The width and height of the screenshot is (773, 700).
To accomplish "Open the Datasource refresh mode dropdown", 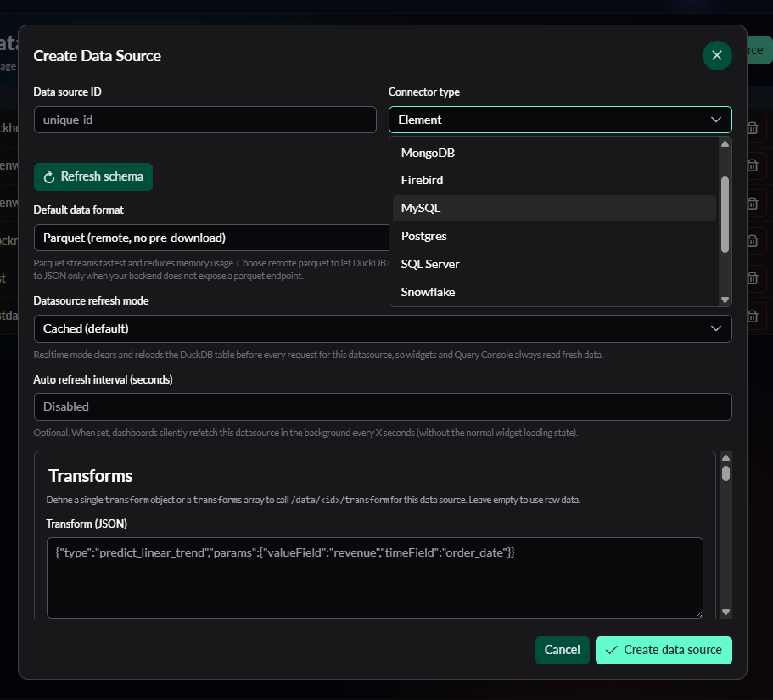I will pos(382,328).
